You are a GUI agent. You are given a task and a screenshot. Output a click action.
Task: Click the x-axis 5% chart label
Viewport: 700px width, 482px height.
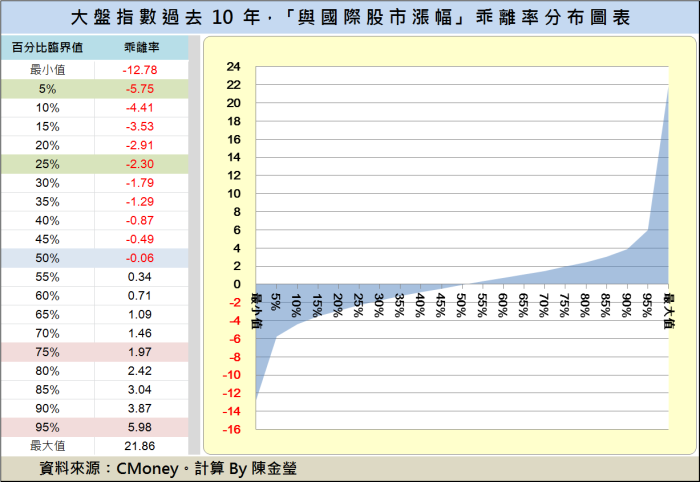(x=276, y=302)
